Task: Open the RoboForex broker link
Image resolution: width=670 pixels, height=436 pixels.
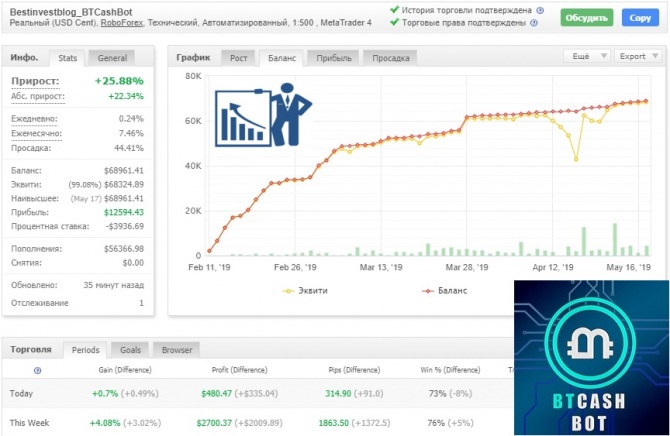Action: tap(122, 23)
